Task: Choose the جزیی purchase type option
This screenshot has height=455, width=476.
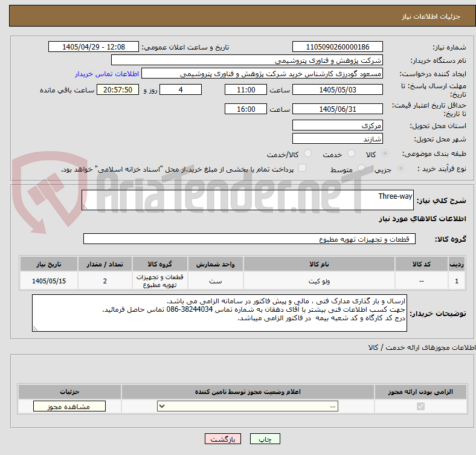Action: tap(400, 168)
